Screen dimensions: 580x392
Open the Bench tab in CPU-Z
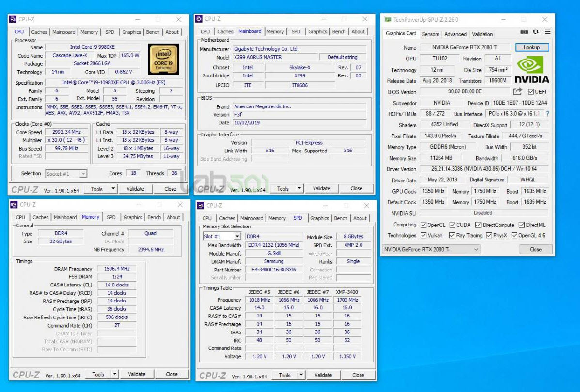[153, 32]
